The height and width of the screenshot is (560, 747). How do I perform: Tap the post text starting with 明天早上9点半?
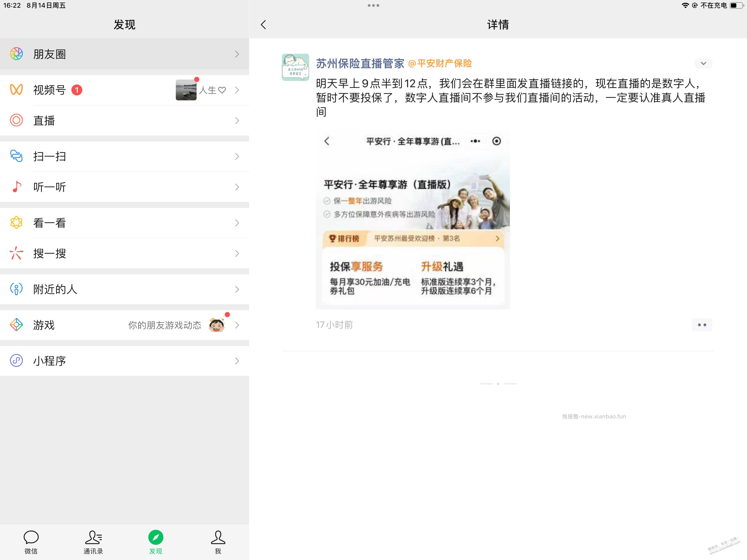pyautogui.click(x=510, y=97)
